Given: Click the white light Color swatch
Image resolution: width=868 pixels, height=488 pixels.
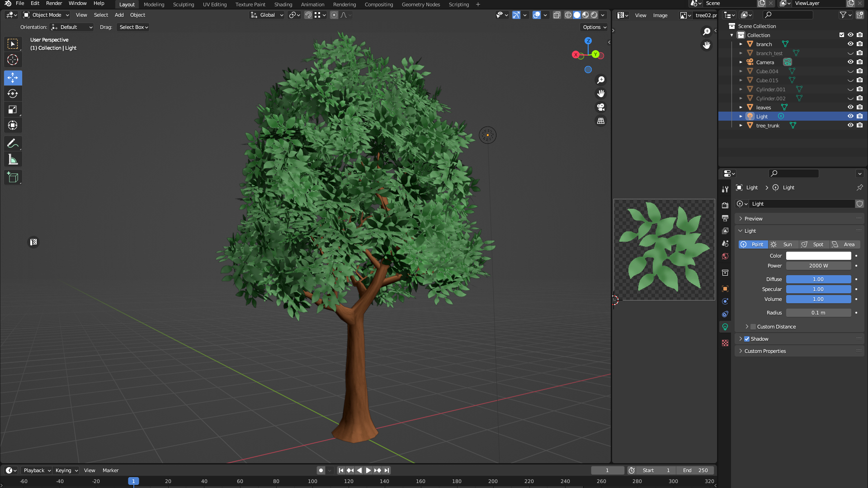Looking at the screenshot, I should click(x=818, y=256).
